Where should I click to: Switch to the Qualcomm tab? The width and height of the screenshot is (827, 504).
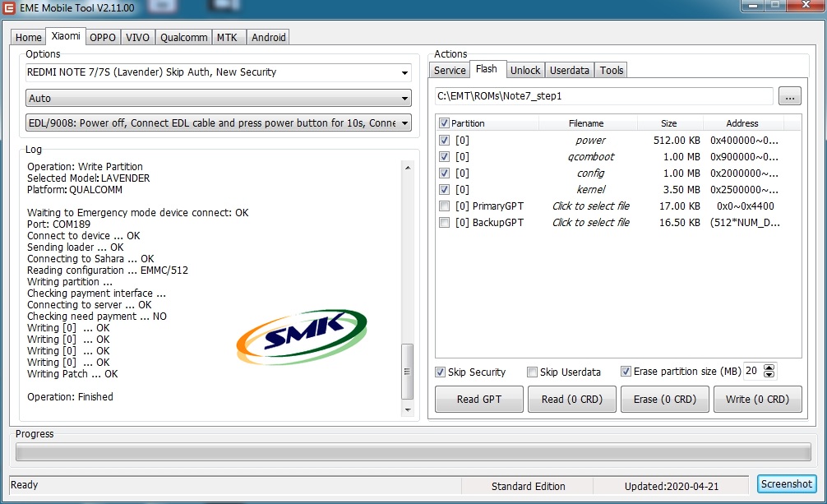coord(184,37)
